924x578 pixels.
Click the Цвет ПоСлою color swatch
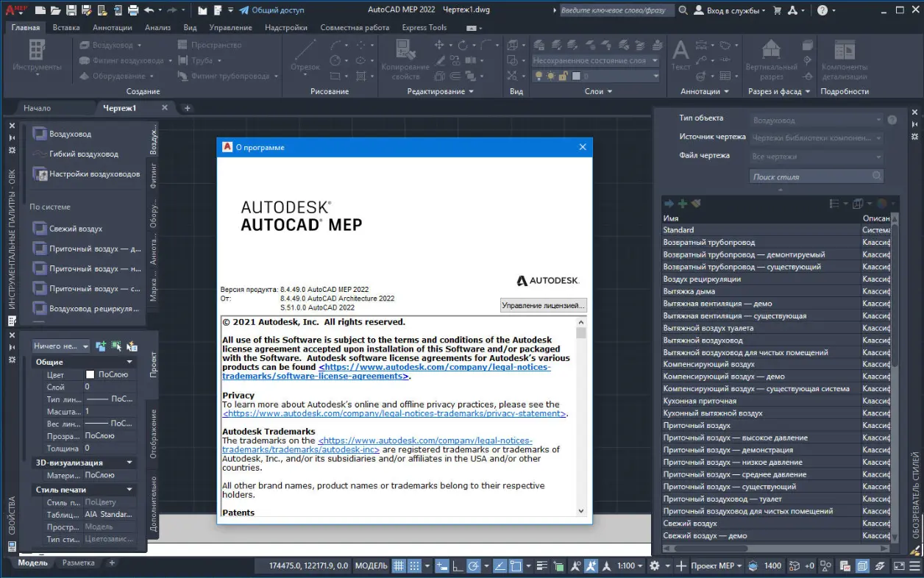tap(90, 374)
